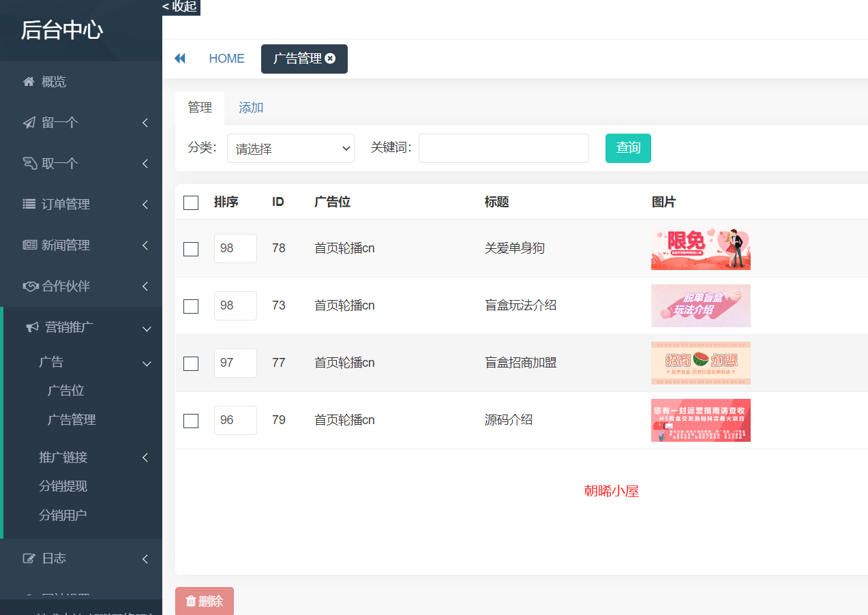The height and width of the screenshot is (615, 868).
Task: Click the list icon beside 订单管理
Action: [29, 204]
